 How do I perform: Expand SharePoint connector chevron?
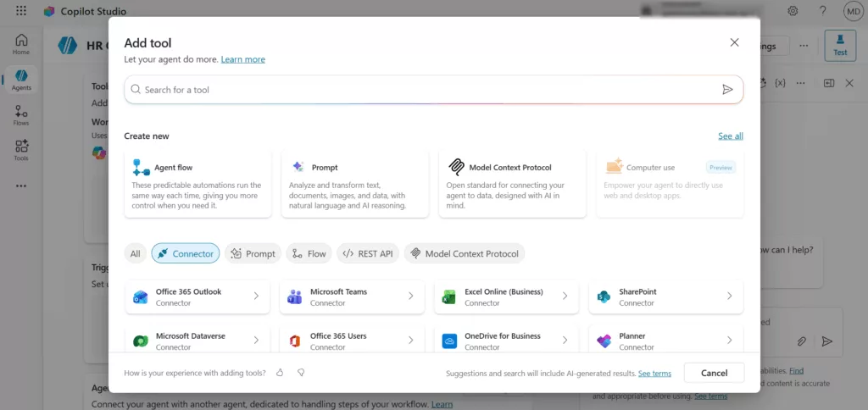(x=730, y=296)
